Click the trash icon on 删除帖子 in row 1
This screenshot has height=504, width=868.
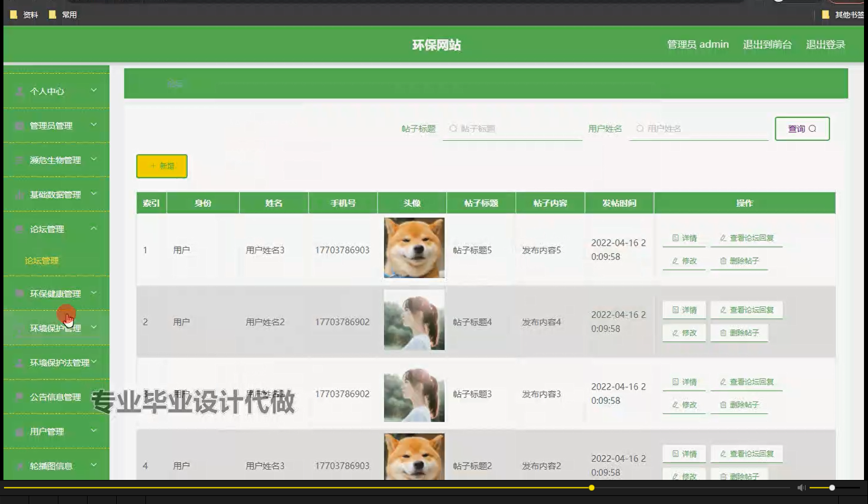pos(723,261)
